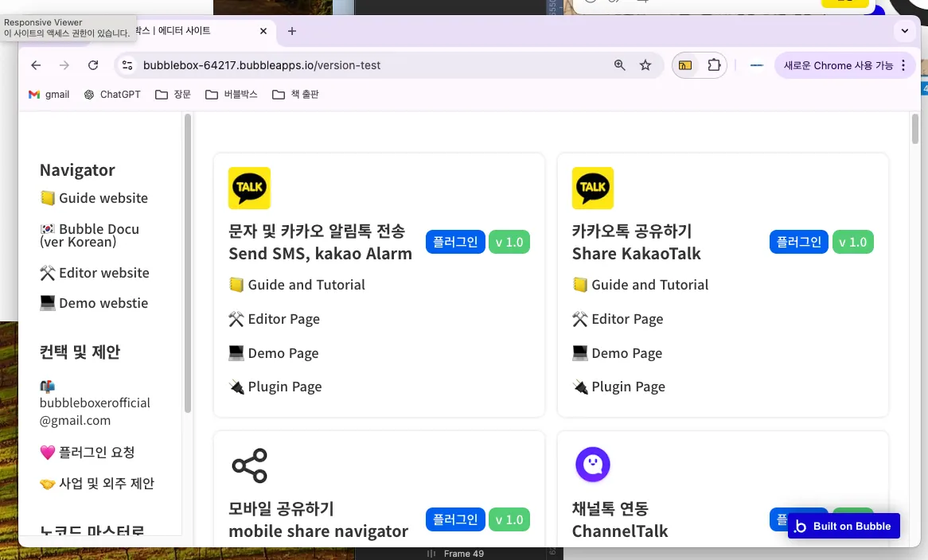Image resolution: width=928 pixels, height=560 pixels.
Task: Open the 장문 bookmark folder
Action: click(173, 94)
